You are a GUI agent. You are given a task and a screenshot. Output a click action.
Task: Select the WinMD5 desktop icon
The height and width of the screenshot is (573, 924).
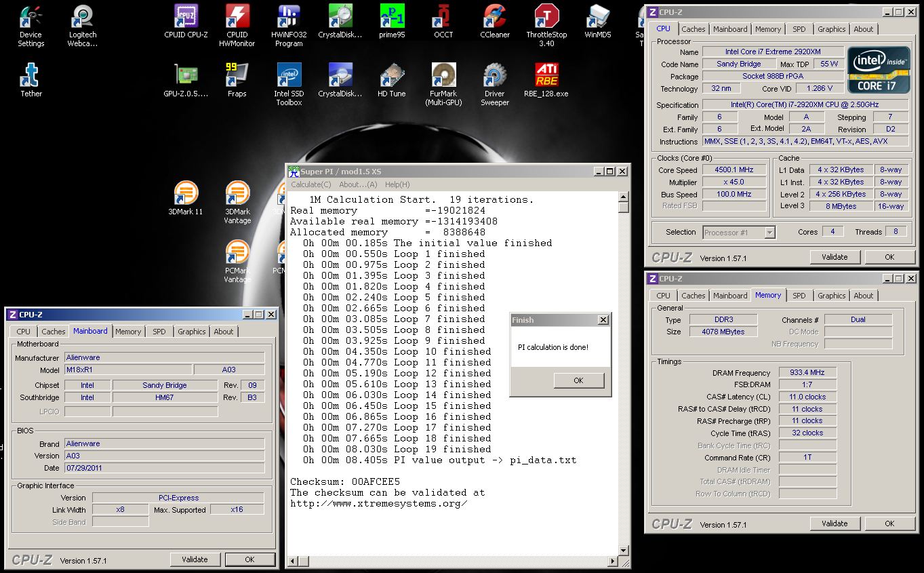598,22
